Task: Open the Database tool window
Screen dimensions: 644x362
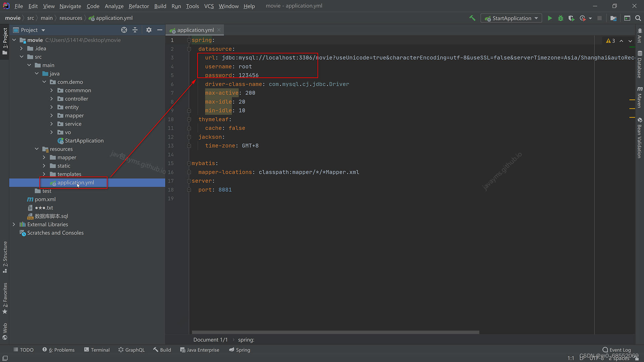Action: [639, 66]
